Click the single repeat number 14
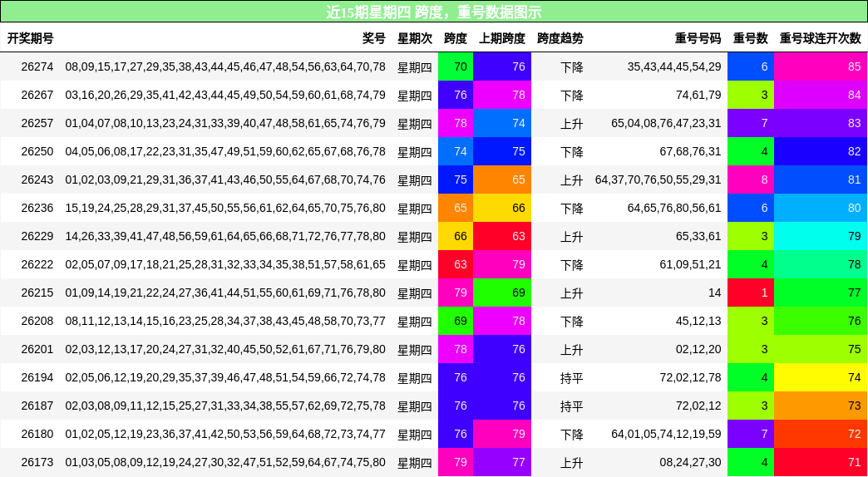The height and width of the screenshot is (477, 868). (715, 293)
